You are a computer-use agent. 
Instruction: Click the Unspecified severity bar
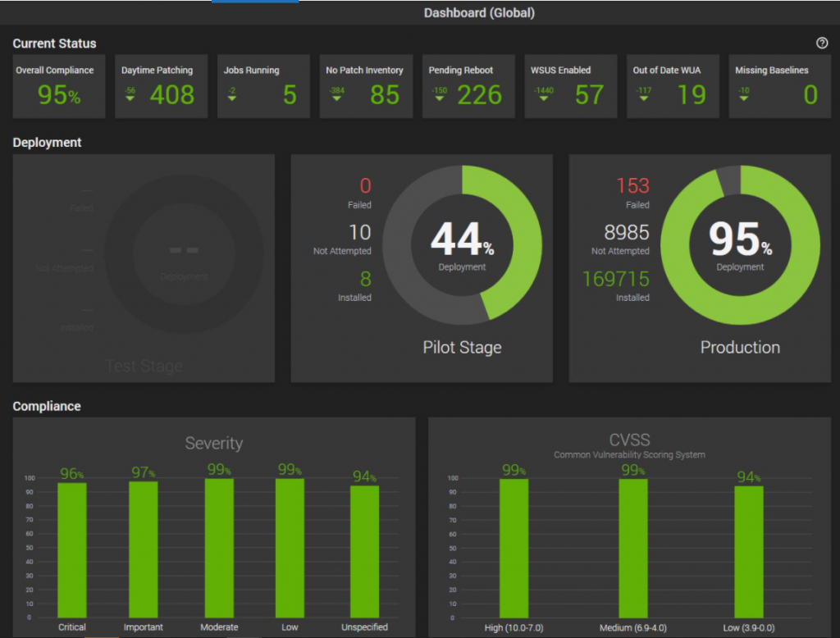point(365,552)
